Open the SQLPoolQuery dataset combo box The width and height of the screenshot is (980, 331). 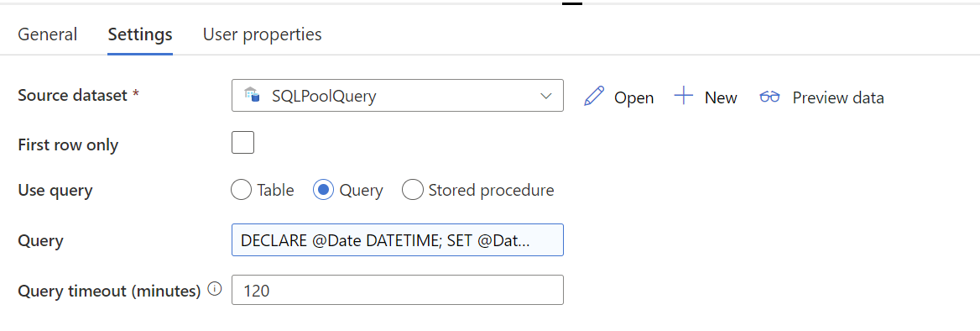tap(398, 96)
